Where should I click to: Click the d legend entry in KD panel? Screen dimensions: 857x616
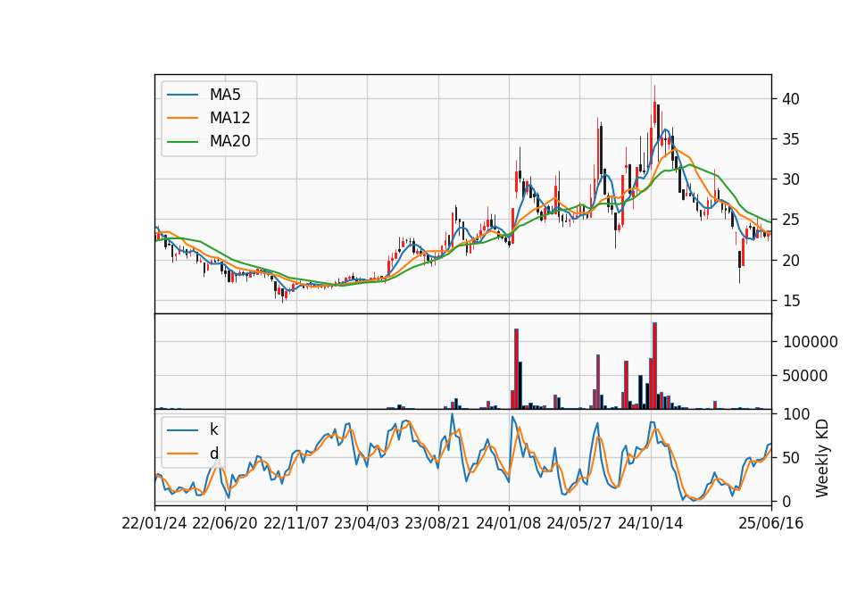coord(213,454)
